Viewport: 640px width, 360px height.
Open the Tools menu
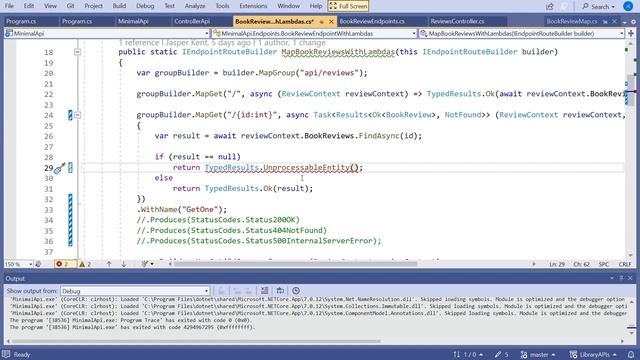(x=222, y=6)
